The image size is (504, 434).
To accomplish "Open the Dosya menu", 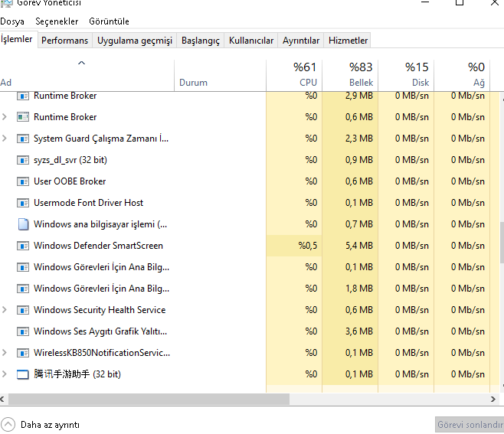I will tap(12, 21).
